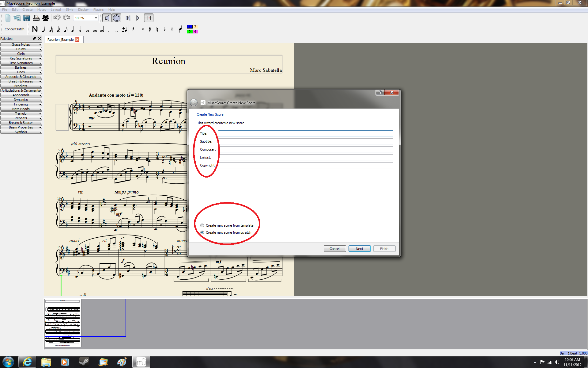Open the Create menu in menu bar
Screen dimensions: 588x368
(x=28, y=9)
